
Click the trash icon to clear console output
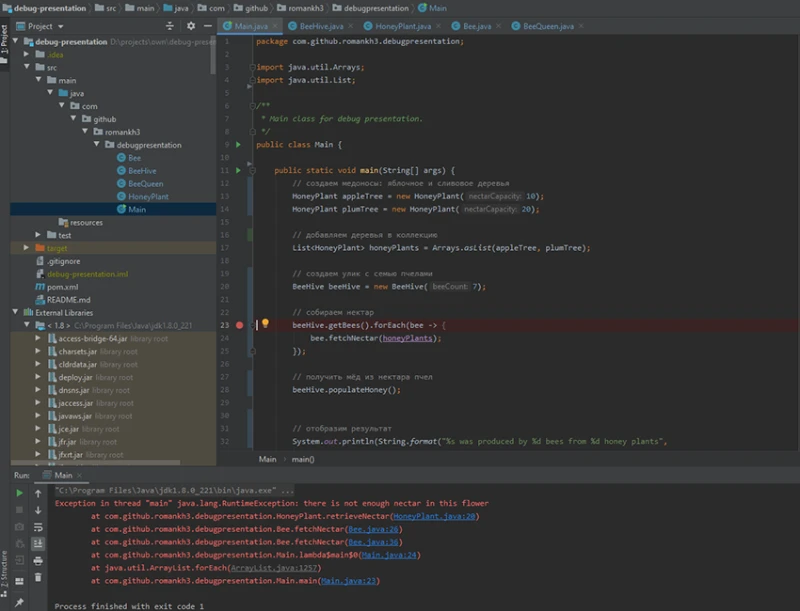click(x=37, y=577)
